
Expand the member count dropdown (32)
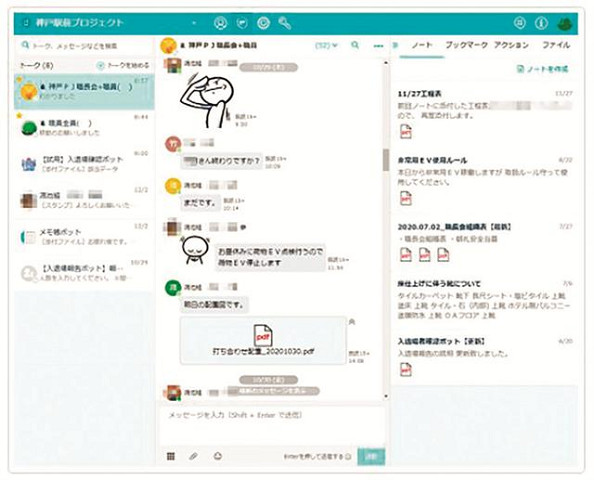coord(326,45)
